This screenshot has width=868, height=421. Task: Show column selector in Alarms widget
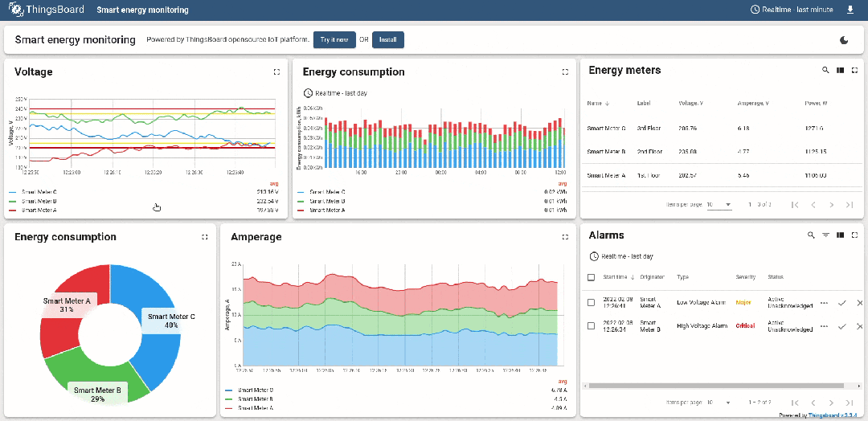[840, 235]
